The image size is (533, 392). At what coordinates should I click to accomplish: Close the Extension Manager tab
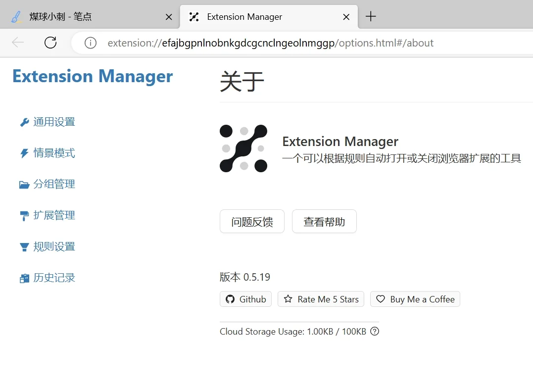346,17
